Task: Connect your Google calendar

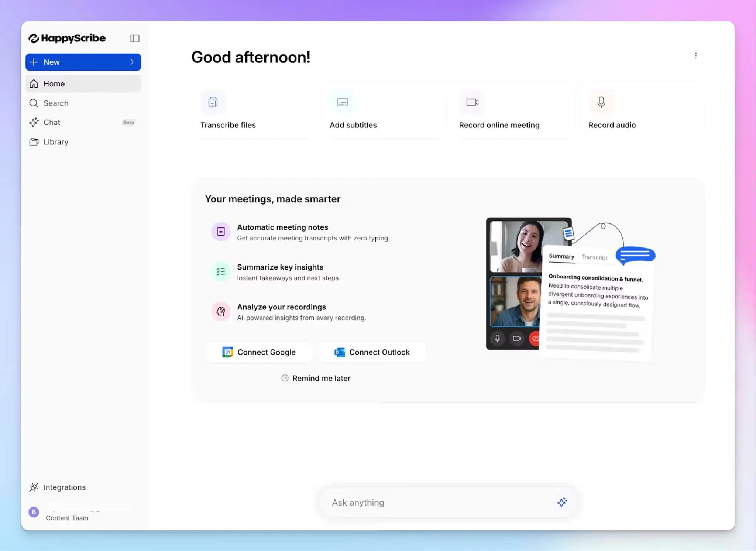Action: tap(260, 352)
